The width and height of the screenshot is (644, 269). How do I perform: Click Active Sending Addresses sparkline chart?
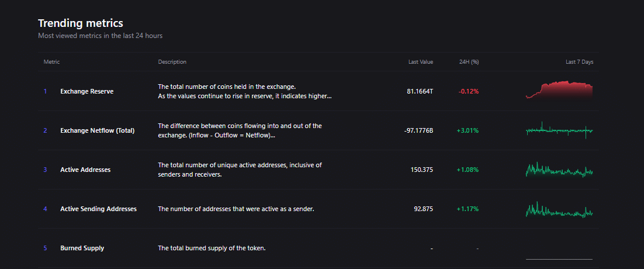559,210
